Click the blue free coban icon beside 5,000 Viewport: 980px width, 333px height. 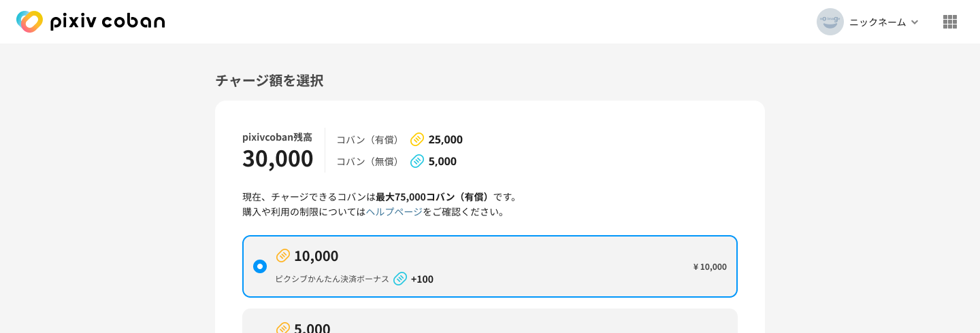(x=417, y=161)
